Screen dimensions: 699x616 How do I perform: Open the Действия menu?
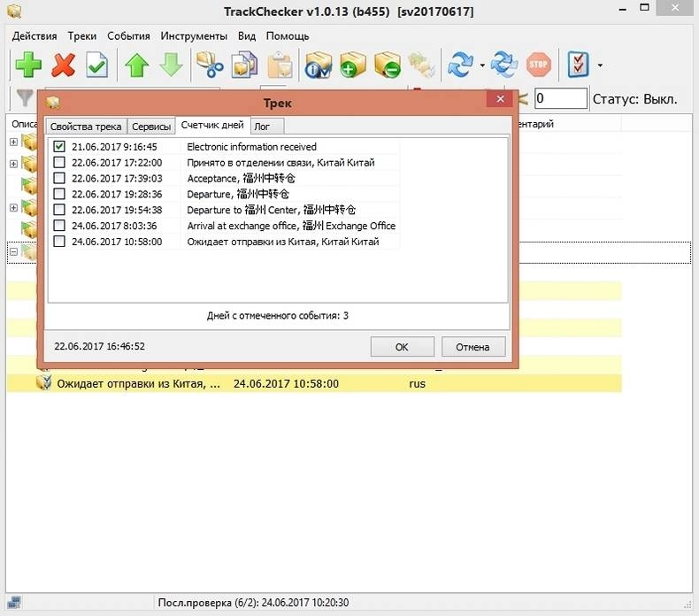[x=35, y=35]
